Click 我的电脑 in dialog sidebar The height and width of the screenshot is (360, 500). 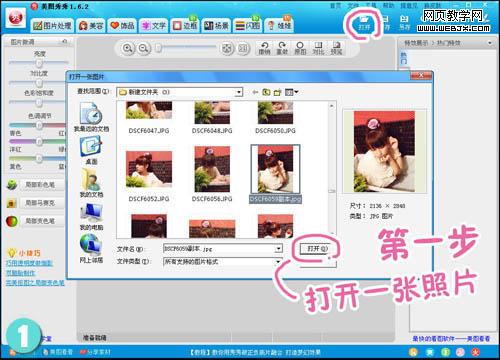pos(91,216)
